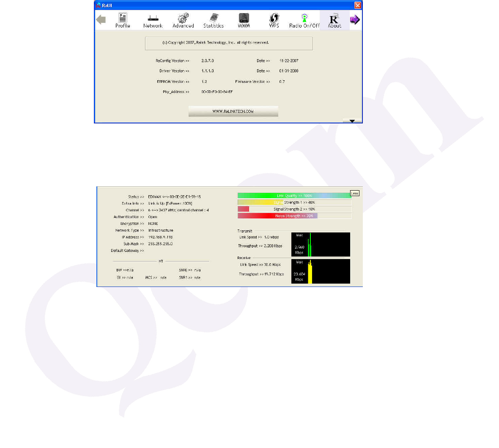Click the Signal Strength 1 bar
The image size is (499, 448).
point(294,202)
